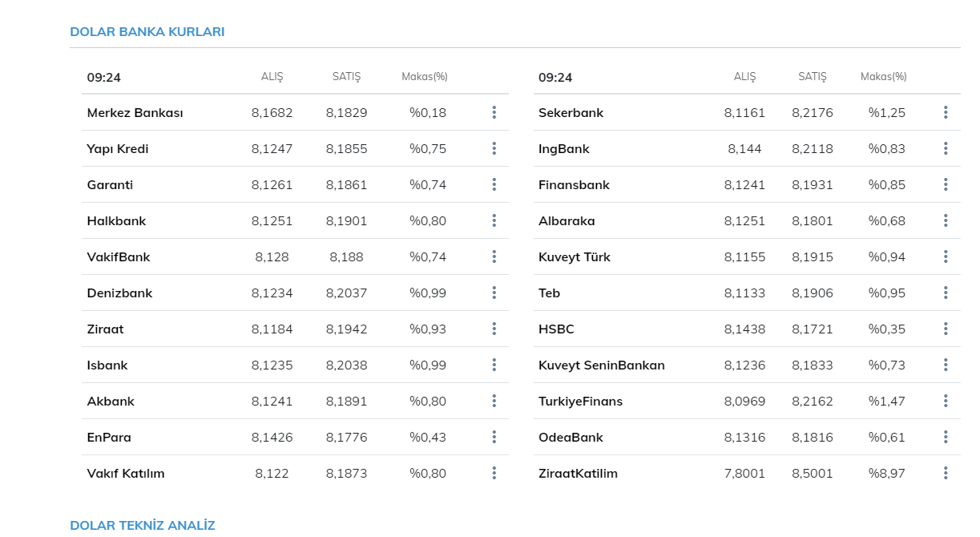Click the options icon next to Akbank
The width and height of the screenshot is (980, 537).
494,401
